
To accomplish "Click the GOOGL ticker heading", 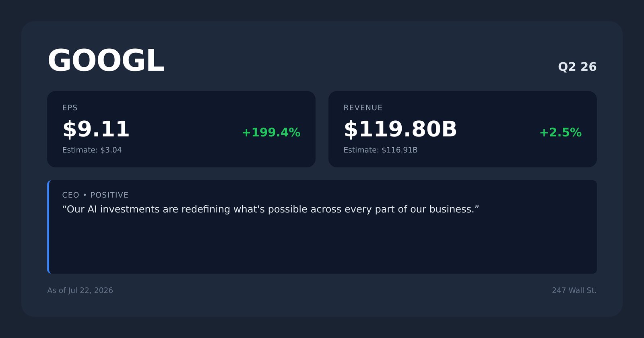I will coord(106,61).
